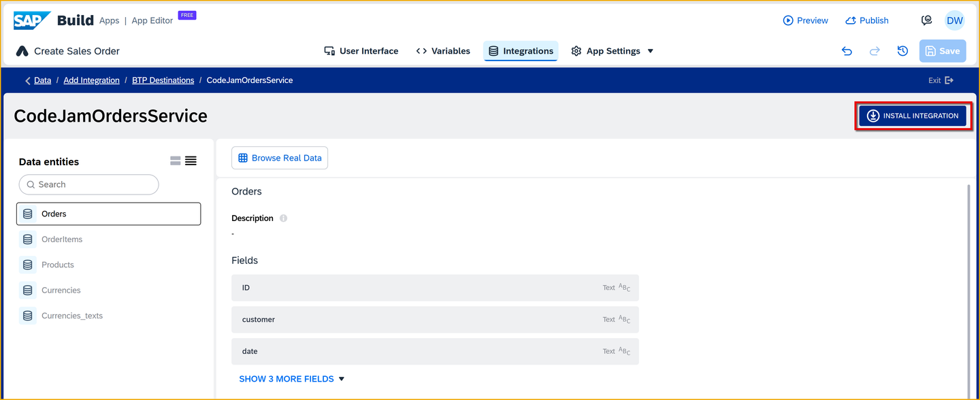Click Install Integration button
This screenshot has height=400, width=980.
(x=913, y=116)
